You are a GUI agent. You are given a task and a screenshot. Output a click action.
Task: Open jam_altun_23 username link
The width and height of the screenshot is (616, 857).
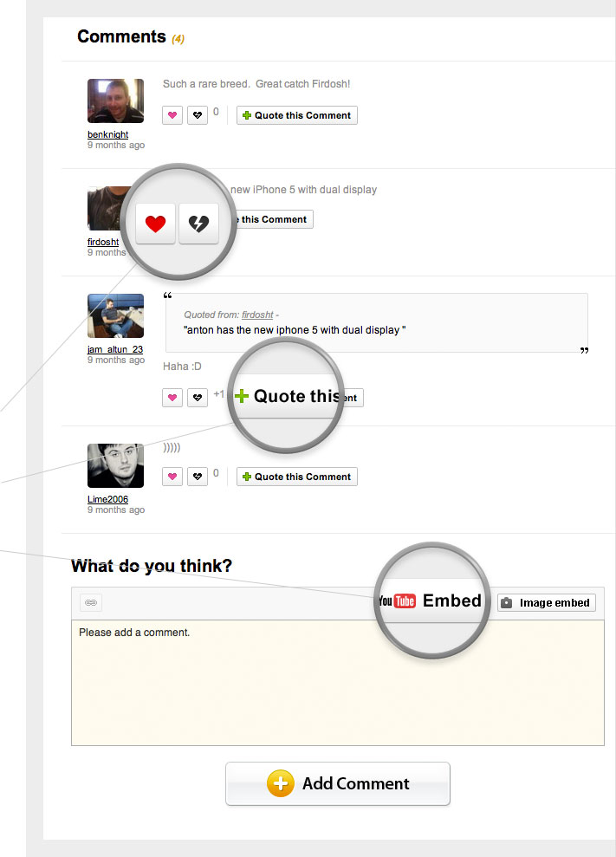pos(115,350)
